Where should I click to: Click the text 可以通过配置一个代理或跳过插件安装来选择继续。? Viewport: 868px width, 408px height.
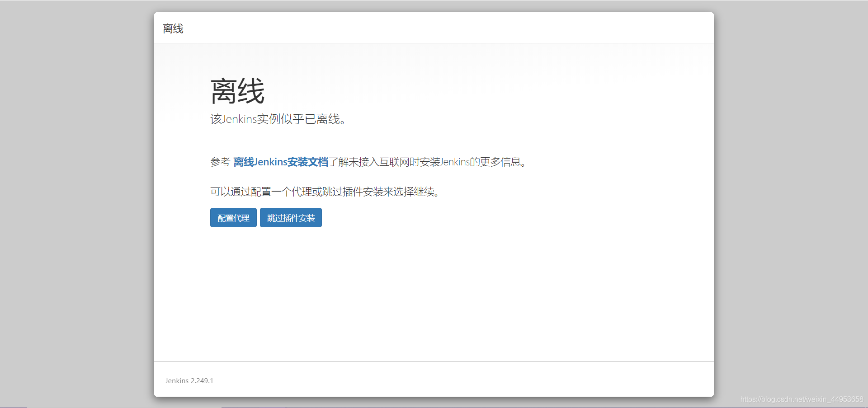325,192
